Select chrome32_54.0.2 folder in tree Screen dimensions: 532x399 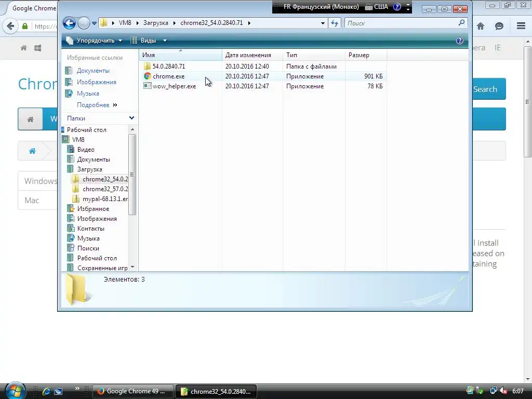click(x=105, y=179)
